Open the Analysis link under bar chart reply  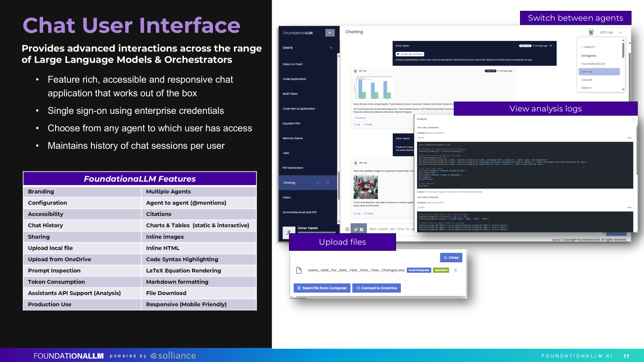(x=361, y=118)
